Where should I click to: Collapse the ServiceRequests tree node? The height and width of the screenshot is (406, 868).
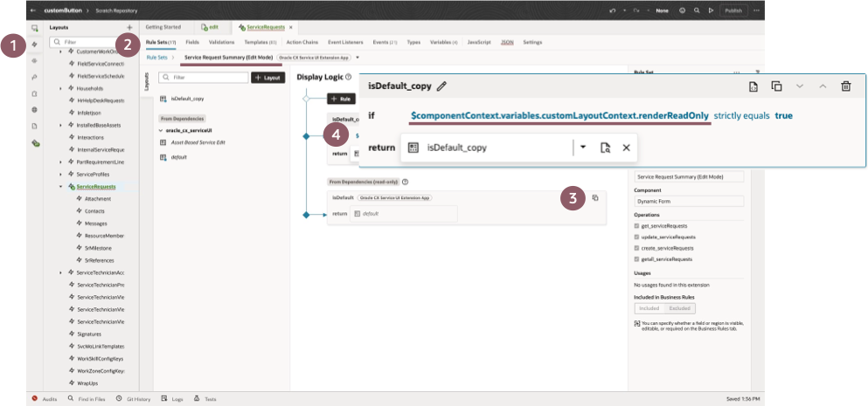click(60, 187)
